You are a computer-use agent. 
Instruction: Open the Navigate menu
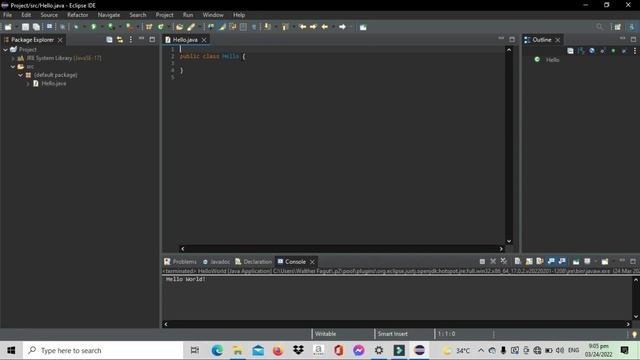click(x=109, y=15)
